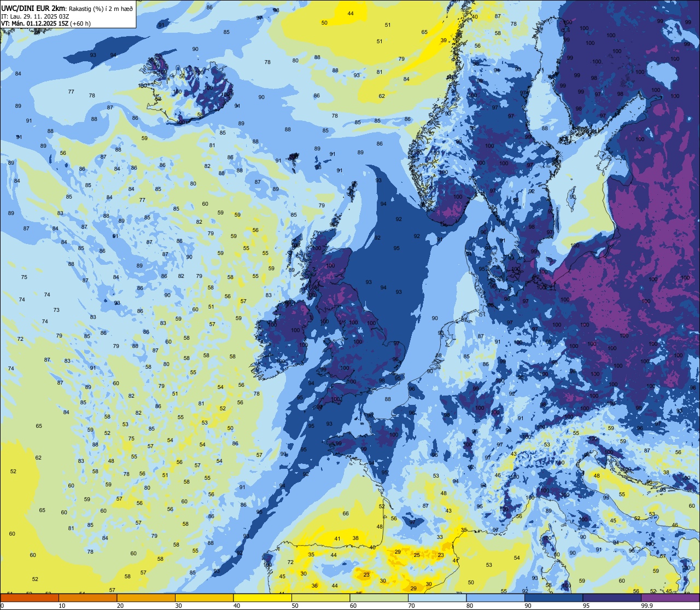Click the humidity value "39" near northern Norway

click(444, 40)
